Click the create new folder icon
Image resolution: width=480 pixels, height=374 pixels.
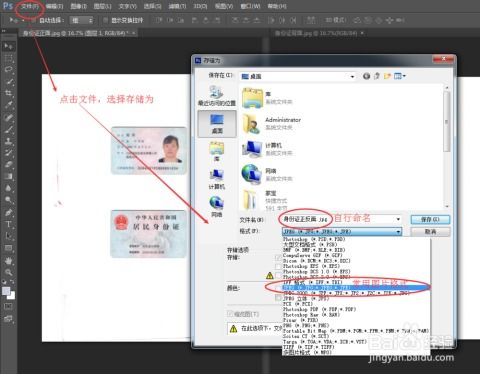pyautogui.click(x=387, y=76)
